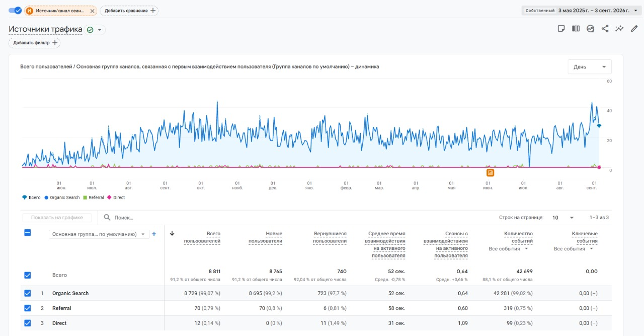644x336 pixels.
Task: Toggle the comparison switch
Action: 15,11
